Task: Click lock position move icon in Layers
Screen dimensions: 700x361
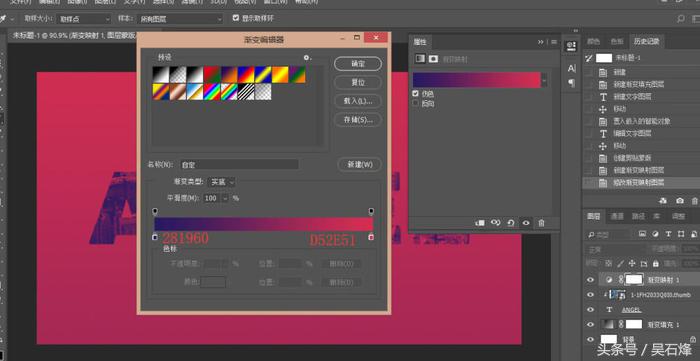Action: click(632, 263)
